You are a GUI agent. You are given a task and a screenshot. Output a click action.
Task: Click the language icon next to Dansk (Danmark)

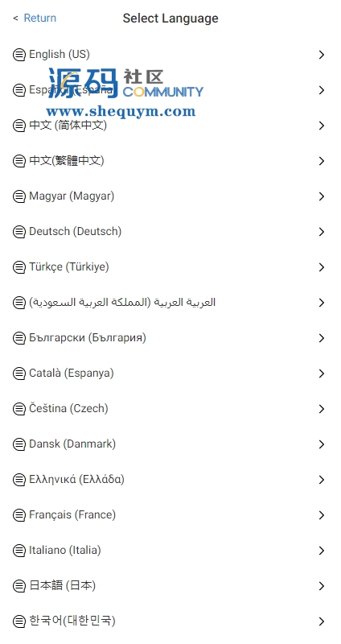(x=18, y=444)
